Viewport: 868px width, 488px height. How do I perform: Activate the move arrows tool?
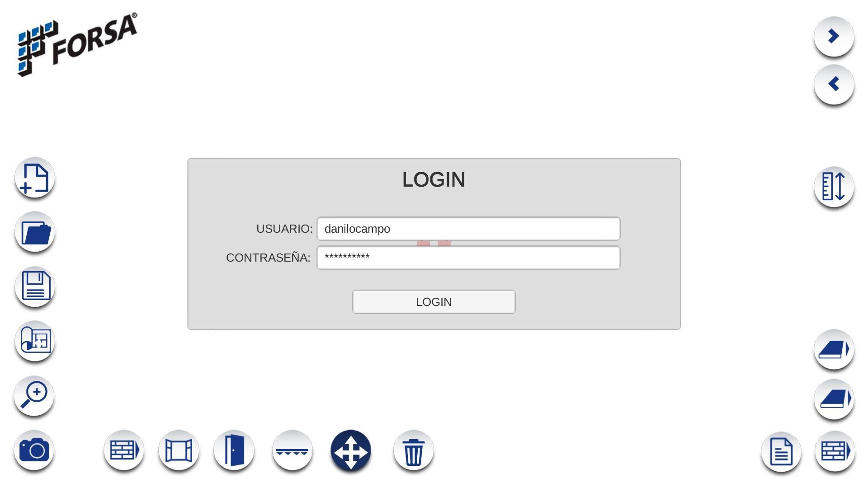point(351,450)
